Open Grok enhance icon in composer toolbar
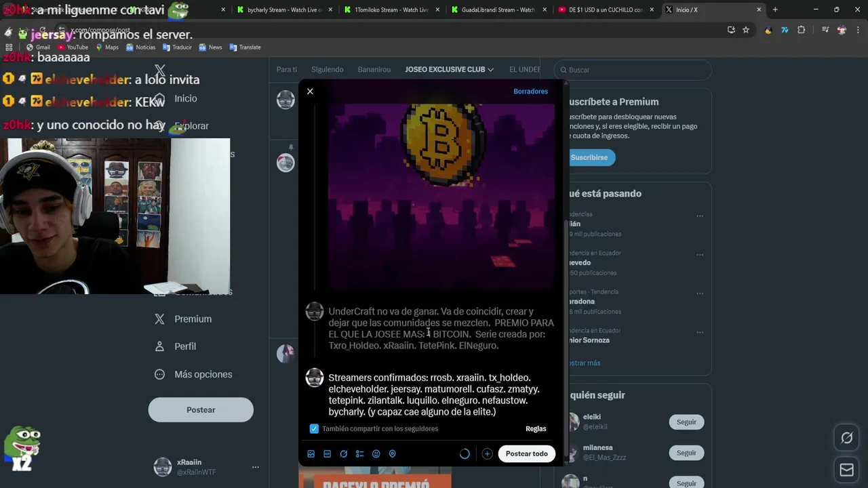The width and height of the screenshot is (868, 488). [344, 454]
